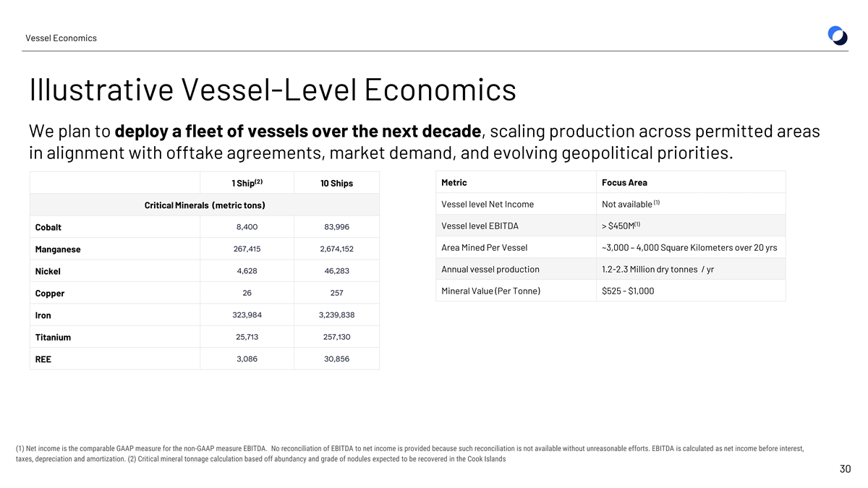Click the Copper row label
Image resolution: width=868 pixels, height=488 pixels.
coord(50,293)
